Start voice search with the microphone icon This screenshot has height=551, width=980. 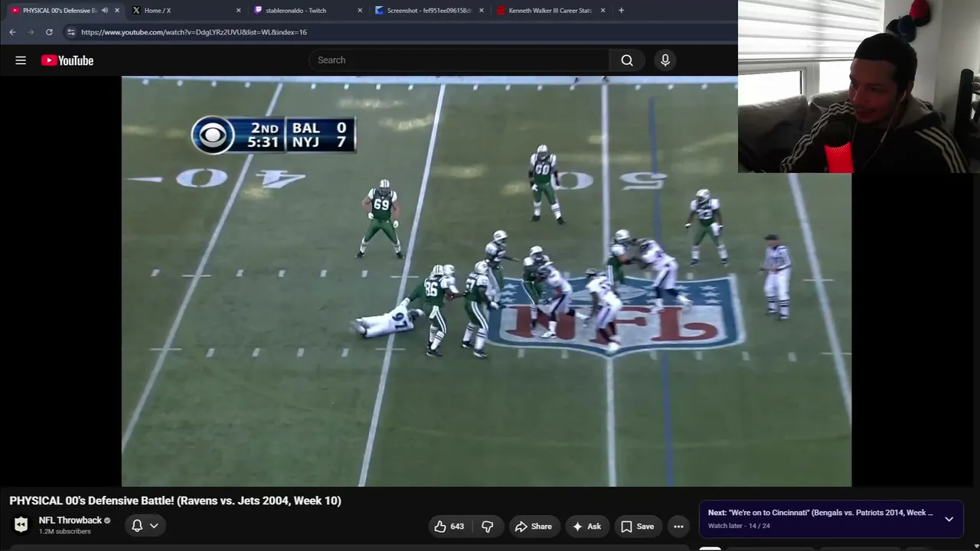click(665, 60)
